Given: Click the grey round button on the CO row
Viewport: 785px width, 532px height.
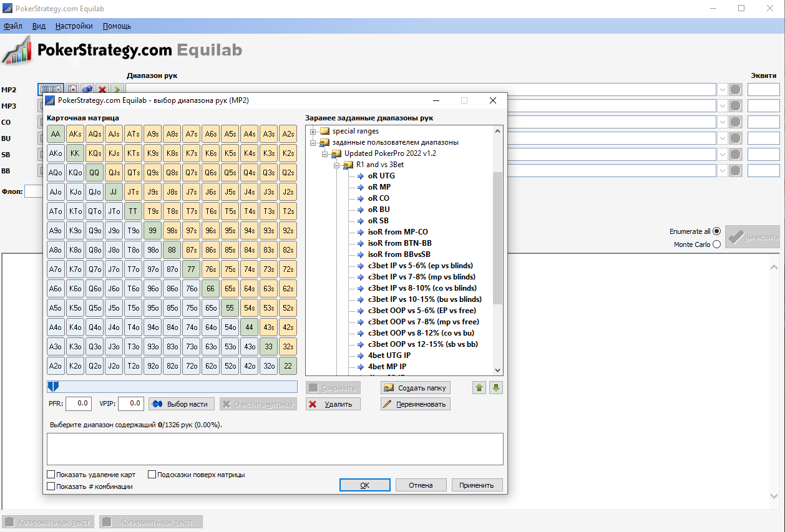Looking at the screenshot, I should click(736, 122).
